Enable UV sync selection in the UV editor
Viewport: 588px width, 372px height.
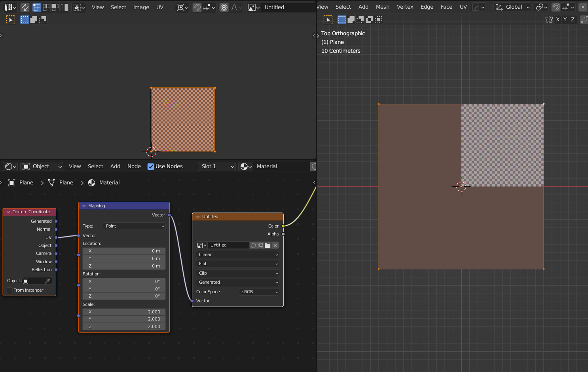25,7
